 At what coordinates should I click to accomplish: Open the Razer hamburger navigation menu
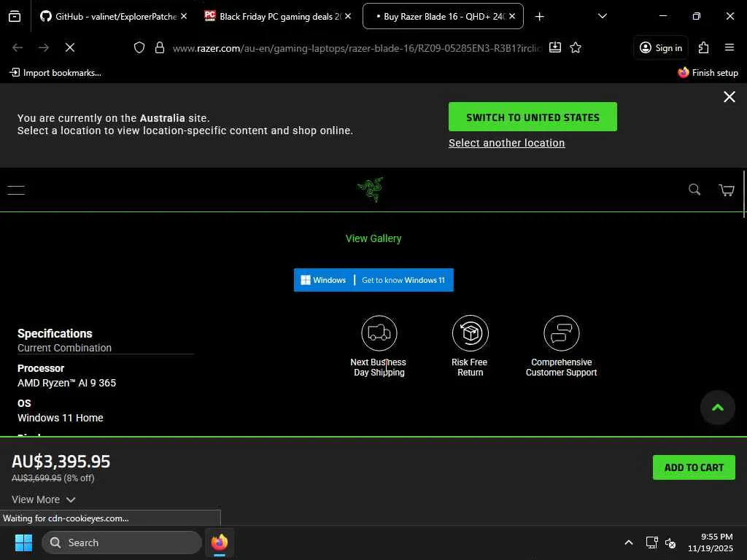pyautogui.click(x=16, y=190)
